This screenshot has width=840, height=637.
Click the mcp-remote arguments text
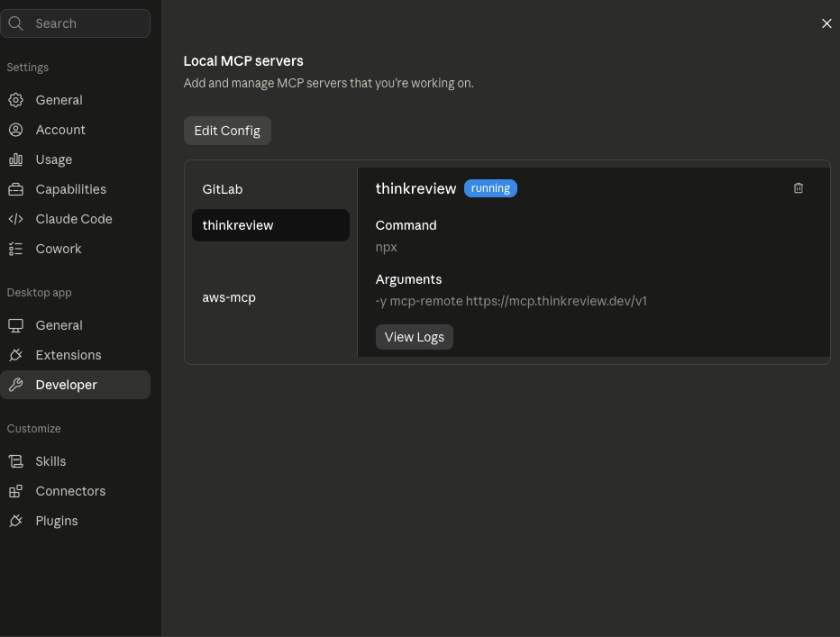click(x=511, y=301)
